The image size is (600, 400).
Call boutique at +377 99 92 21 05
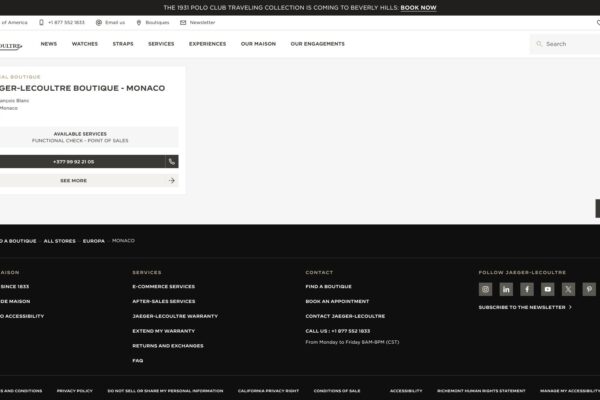(83, 162)
